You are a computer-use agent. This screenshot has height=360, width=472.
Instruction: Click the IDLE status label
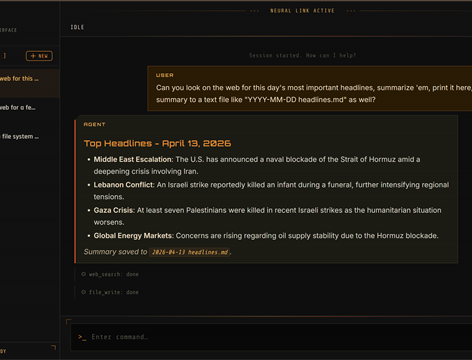coord(77,27)
